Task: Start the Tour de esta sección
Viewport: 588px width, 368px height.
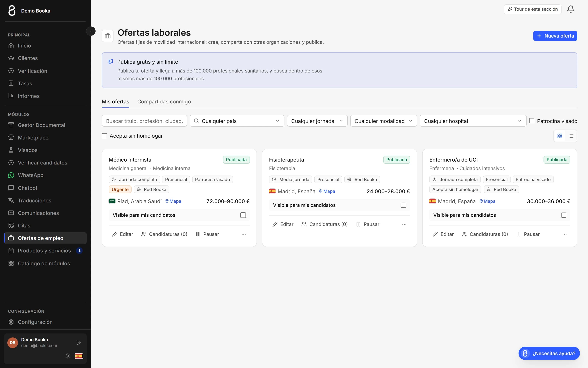Action: coord(532,9)
